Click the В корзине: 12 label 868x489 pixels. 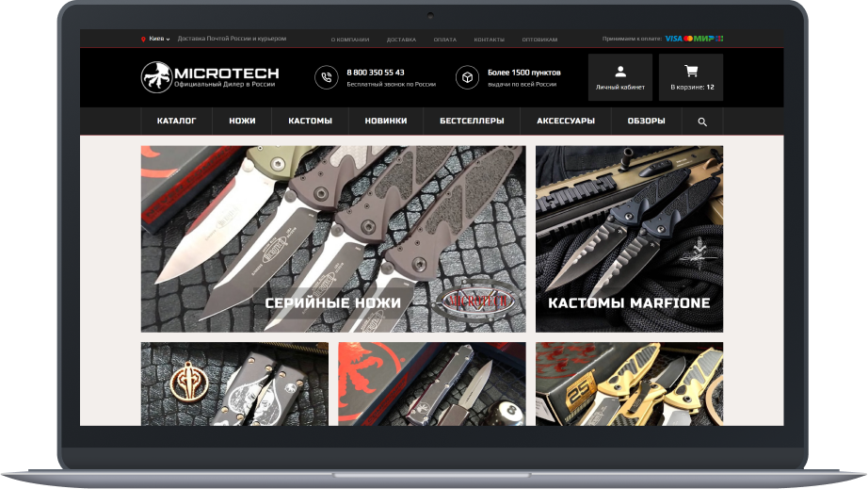(x=692, y=87)
